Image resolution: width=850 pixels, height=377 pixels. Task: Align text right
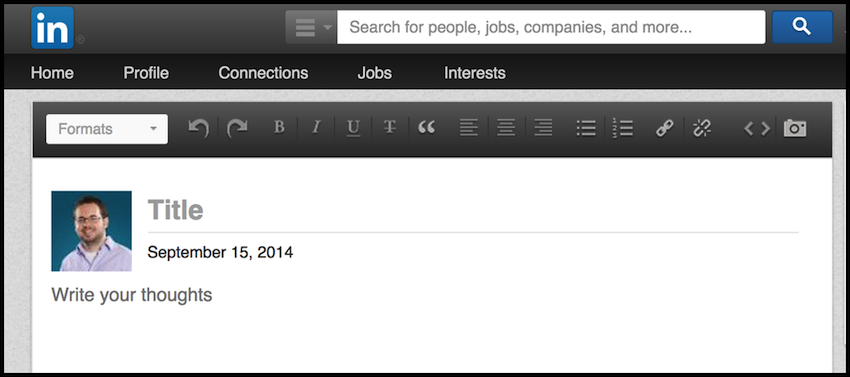543,129
